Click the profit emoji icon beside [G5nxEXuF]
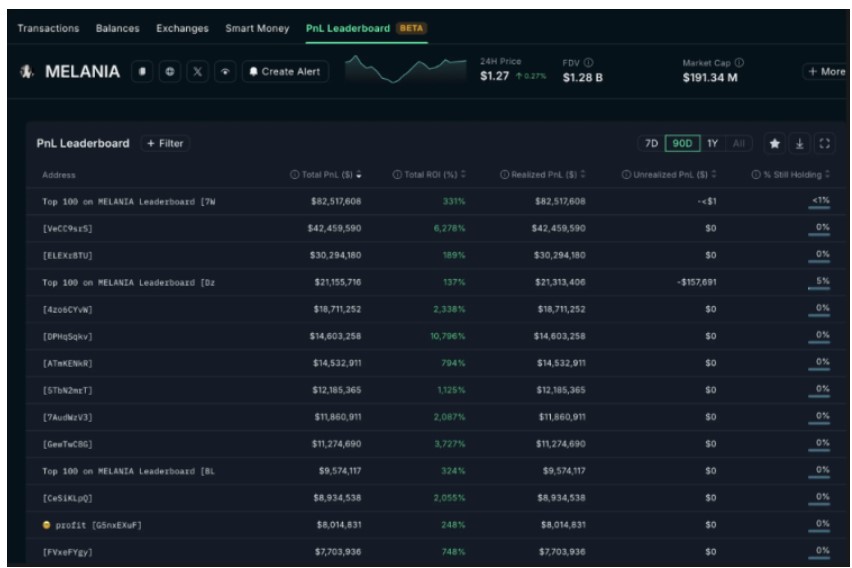852x568 pixels. (46, 525)
